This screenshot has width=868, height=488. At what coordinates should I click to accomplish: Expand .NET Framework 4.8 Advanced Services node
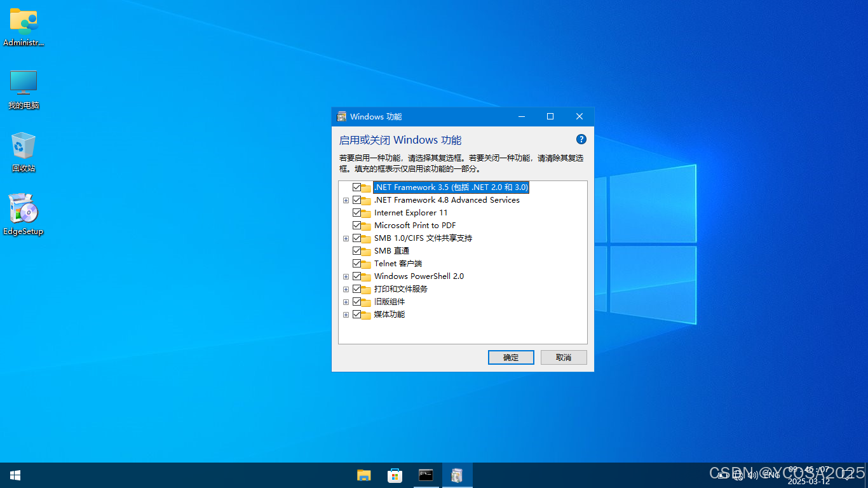pyautogui.click(x=346, y=200)
